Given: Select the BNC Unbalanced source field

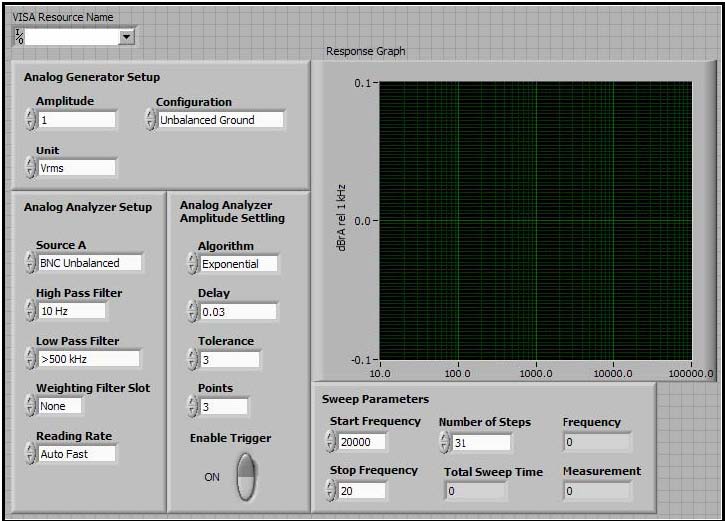Looking at the screenshot, I should tap(90, 263).
